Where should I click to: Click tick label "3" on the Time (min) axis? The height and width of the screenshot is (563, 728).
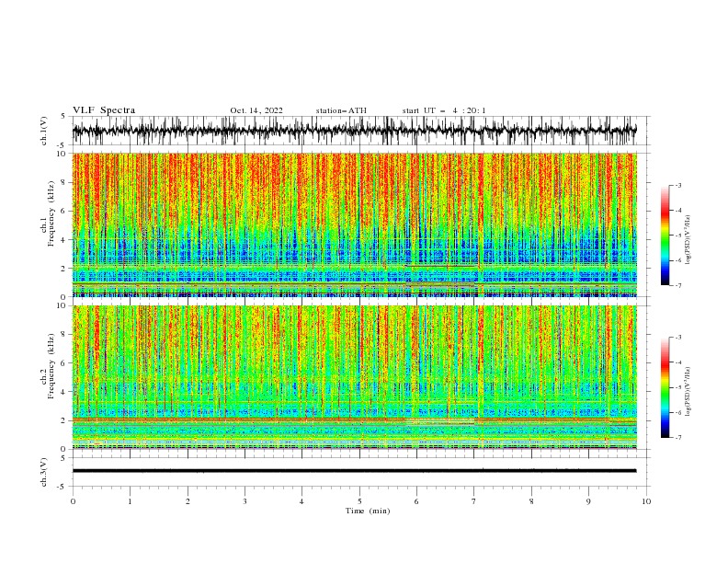coord(245,501)
